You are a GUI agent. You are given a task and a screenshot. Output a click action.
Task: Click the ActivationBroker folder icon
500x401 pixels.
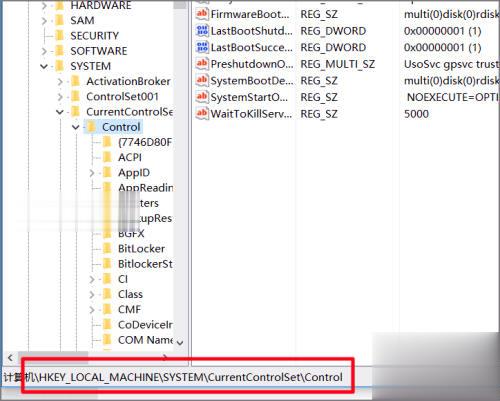pos(76,81)
